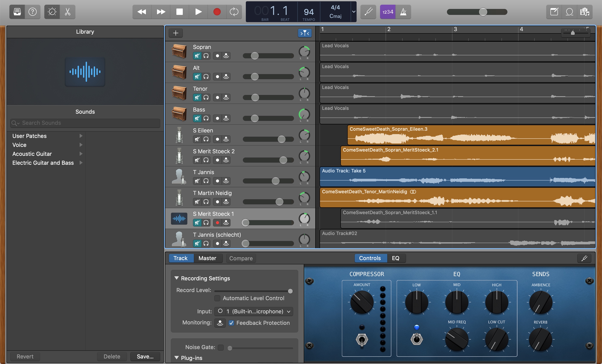Click the Save... button in Library

click(x=145, y=356)
